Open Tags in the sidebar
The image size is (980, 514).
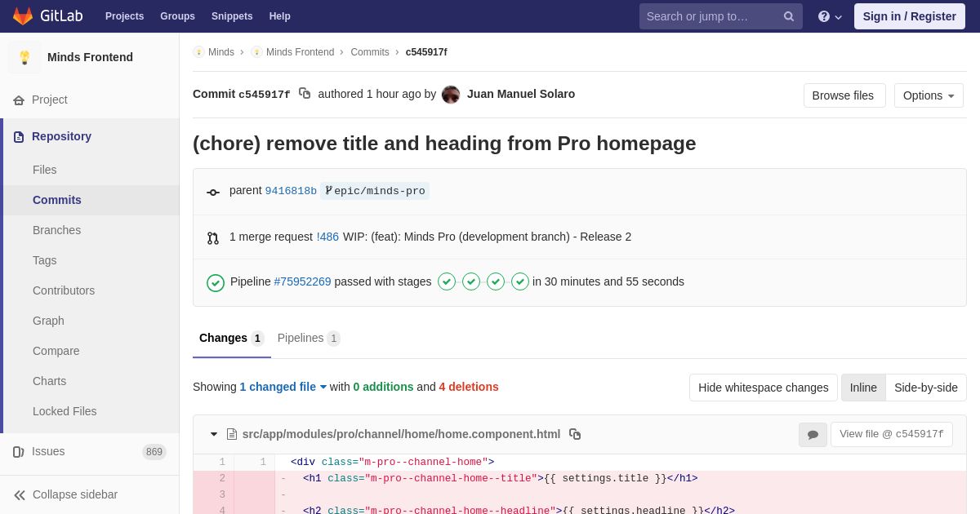pos(45,260)
